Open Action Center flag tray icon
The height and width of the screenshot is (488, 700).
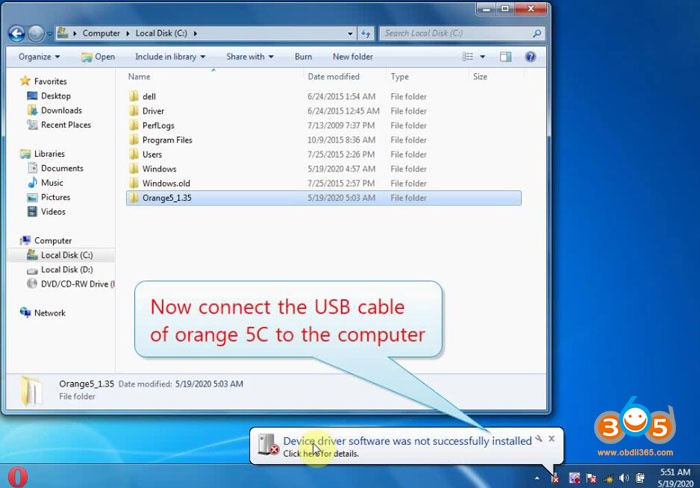pos(592,479)
